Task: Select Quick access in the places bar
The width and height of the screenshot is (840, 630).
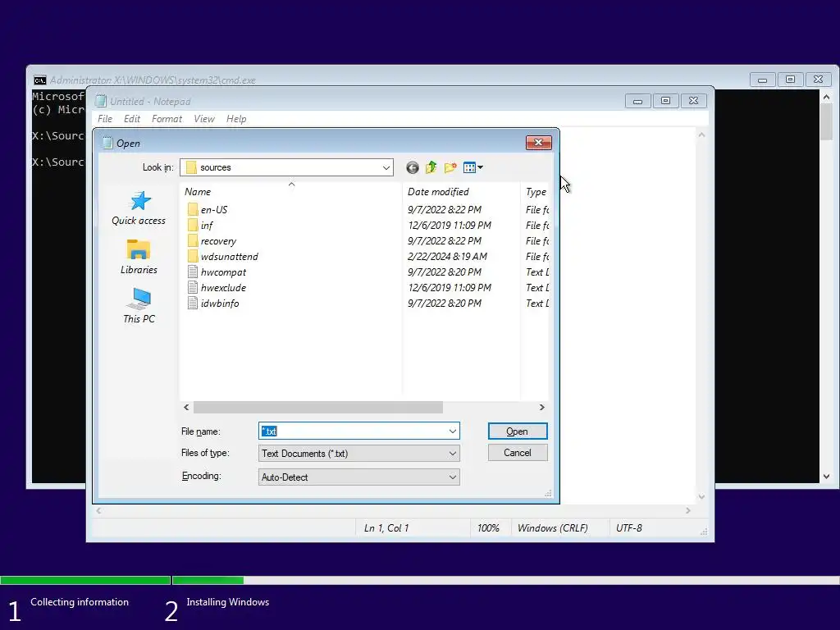Action: coord(139,208)
